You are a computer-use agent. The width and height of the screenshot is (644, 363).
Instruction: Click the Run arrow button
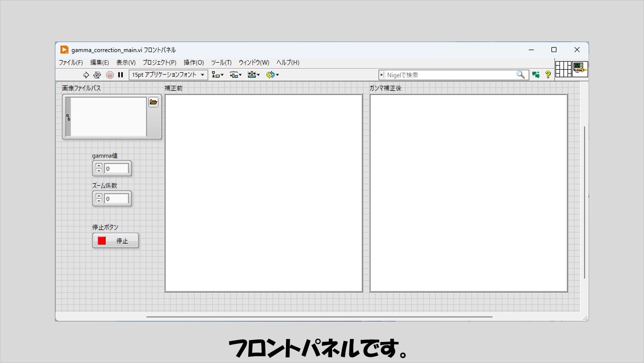click(x=86, y=75)
